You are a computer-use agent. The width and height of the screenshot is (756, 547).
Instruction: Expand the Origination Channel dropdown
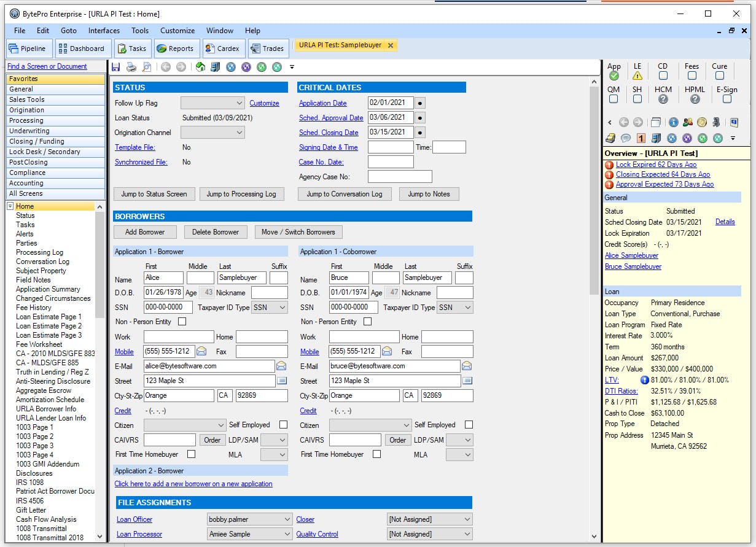(x=212, y=133)
